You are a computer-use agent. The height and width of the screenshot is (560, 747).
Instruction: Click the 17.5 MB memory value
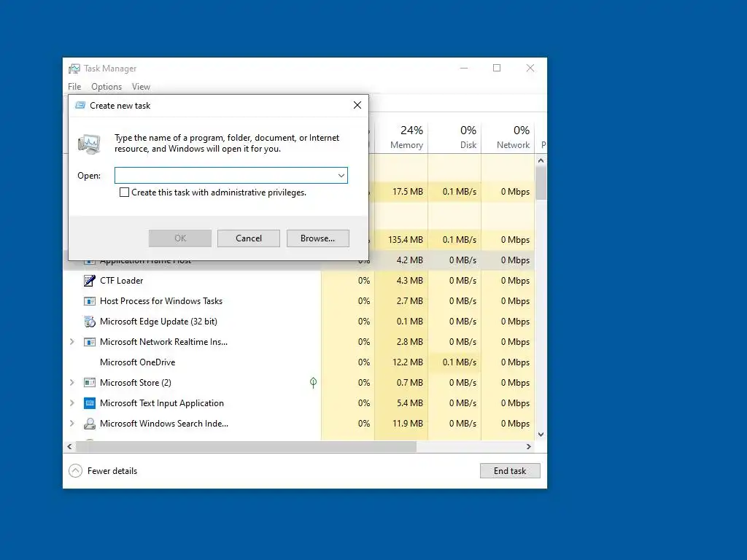[407, 192]
